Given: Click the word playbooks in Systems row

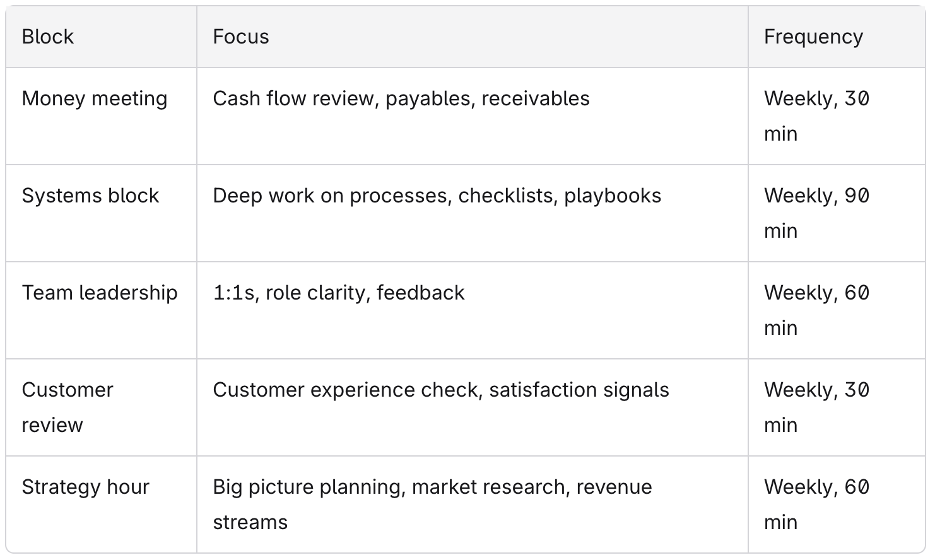Looking at the screenshot, I should pyautogui.click(x=613, y=196).
